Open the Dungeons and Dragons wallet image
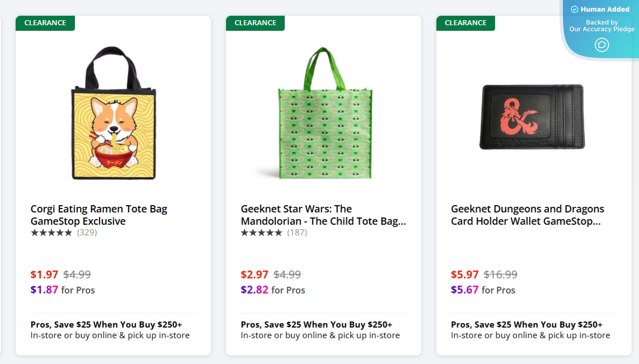 (x=532, y=117)
